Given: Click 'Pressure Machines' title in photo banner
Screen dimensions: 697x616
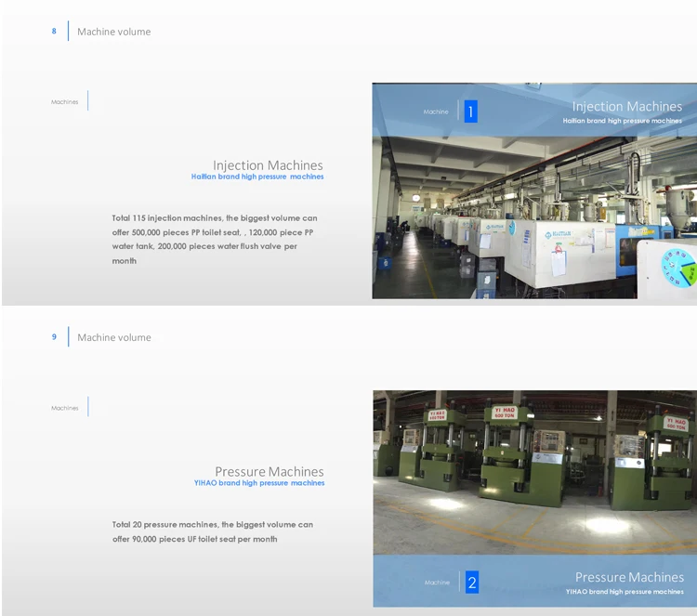Looking at the screenshot, I should tap(629, 577).
